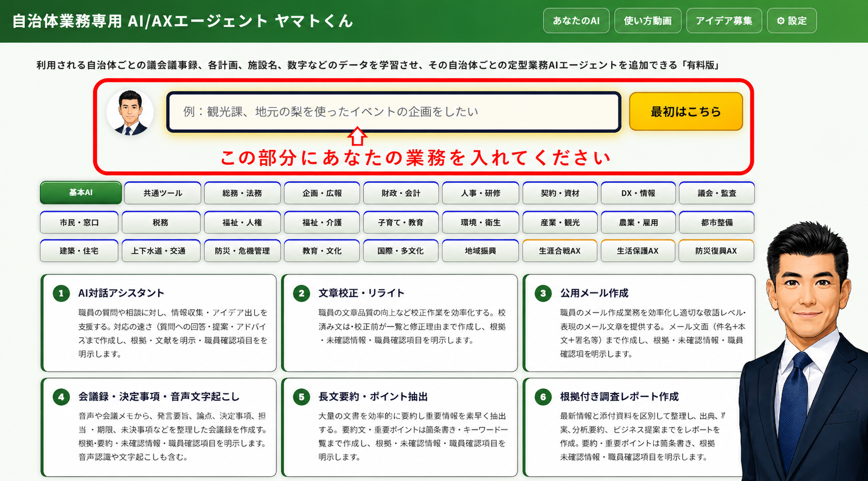Switch to the 共通ツール tab
The height and width of the screenshot is (481, 868).
[163, 193]
